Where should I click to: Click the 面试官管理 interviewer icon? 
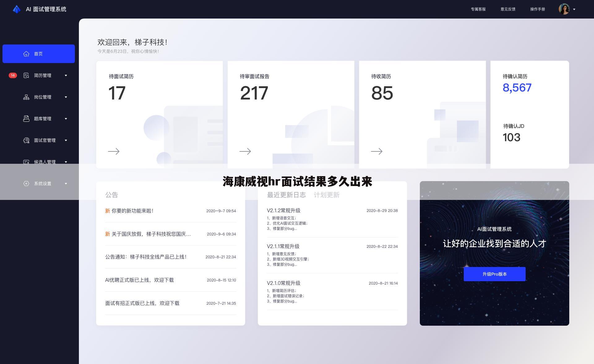coord(26,140)
